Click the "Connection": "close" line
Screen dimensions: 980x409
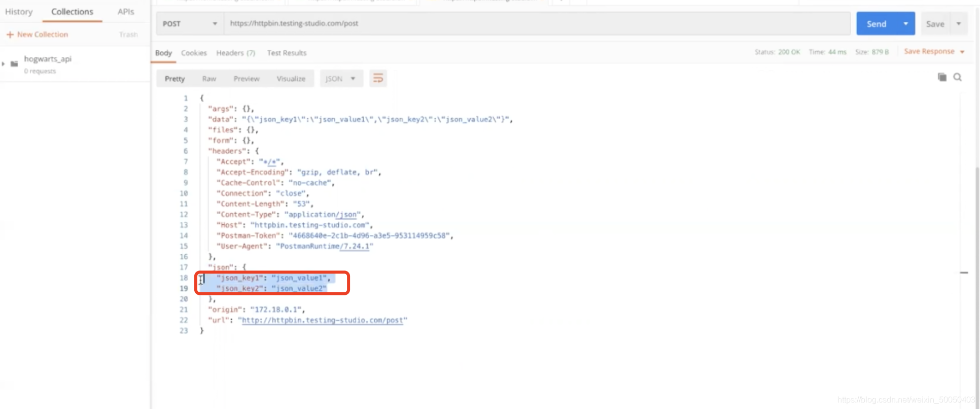click(x=263, y=193)
